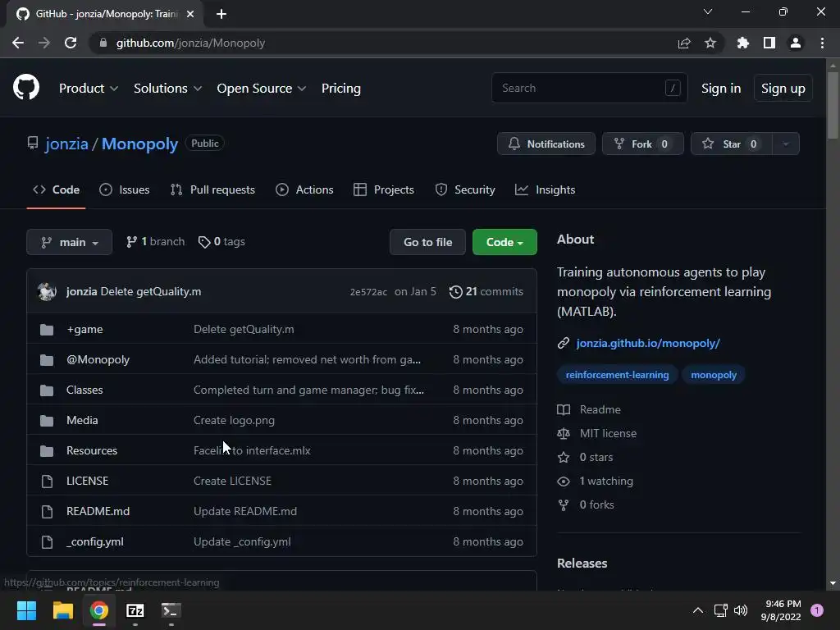Click the _config.yml file icon
840x630 pixels.
47,542
